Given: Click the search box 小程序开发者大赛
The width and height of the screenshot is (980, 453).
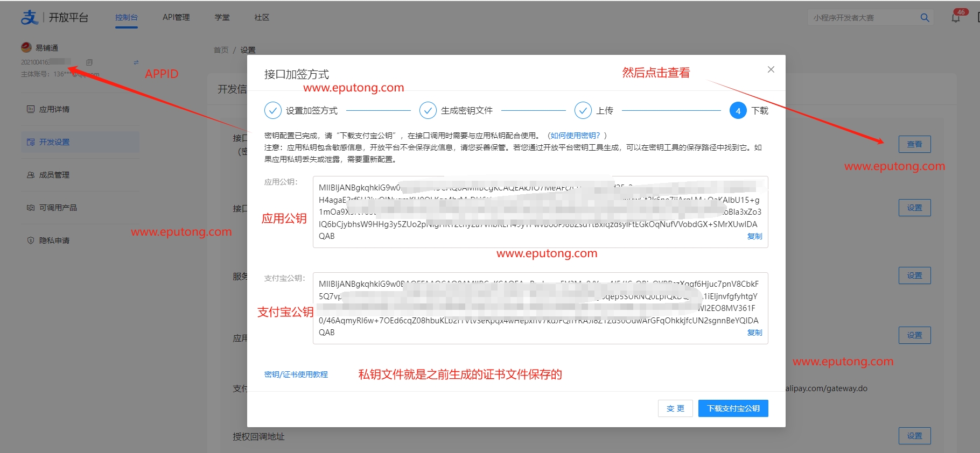Looking at the screenshot, I should point(863,18).
